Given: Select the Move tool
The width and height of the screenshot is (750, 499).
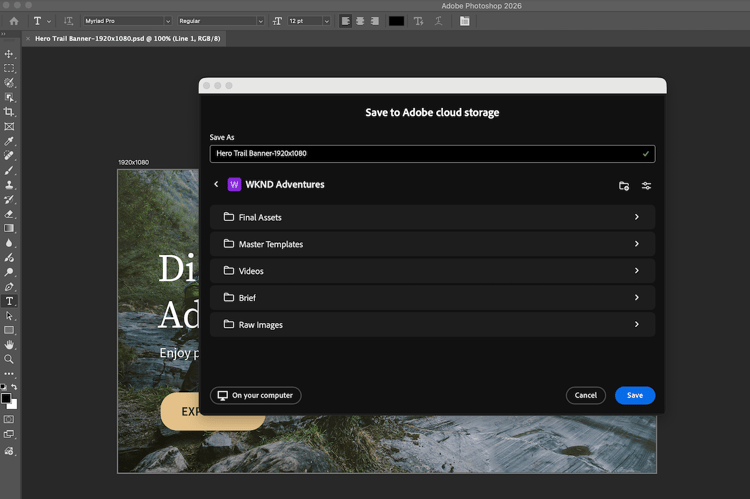Looking at the screenshot, I should (x=9, y=54).
